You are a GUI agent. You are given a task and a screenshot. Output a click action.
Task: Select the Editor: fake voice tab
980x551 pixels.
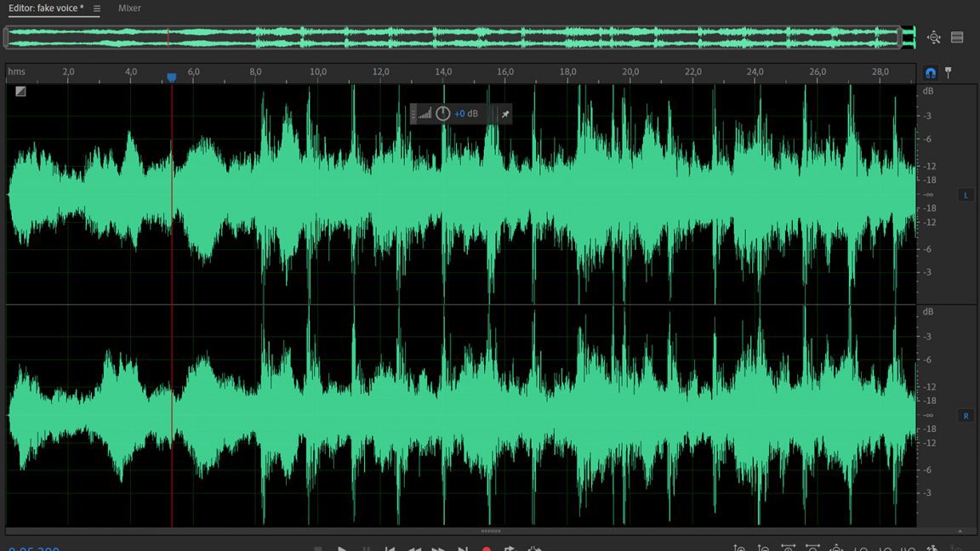pyautogui.click(x=46, y=9)
